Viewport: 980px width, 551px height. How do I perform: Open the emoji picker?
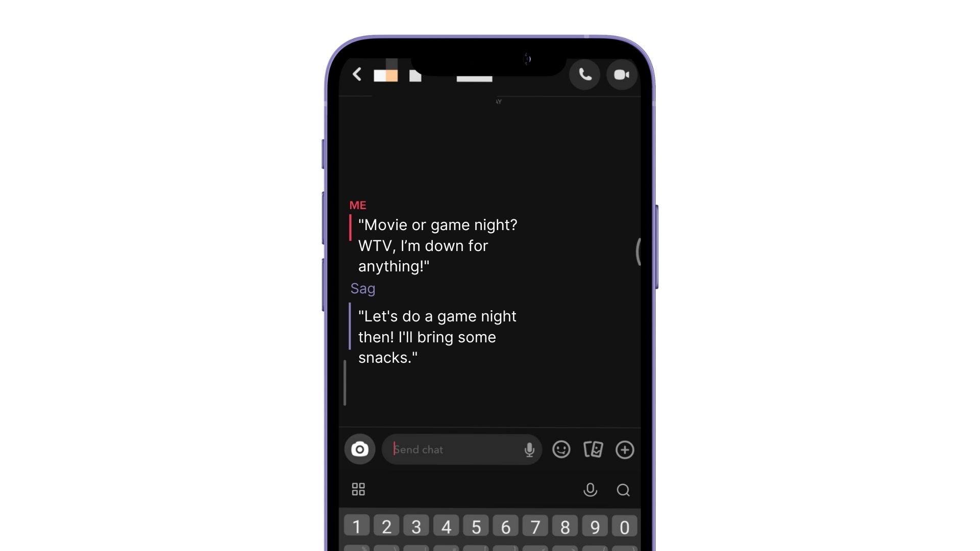(561, 449)
